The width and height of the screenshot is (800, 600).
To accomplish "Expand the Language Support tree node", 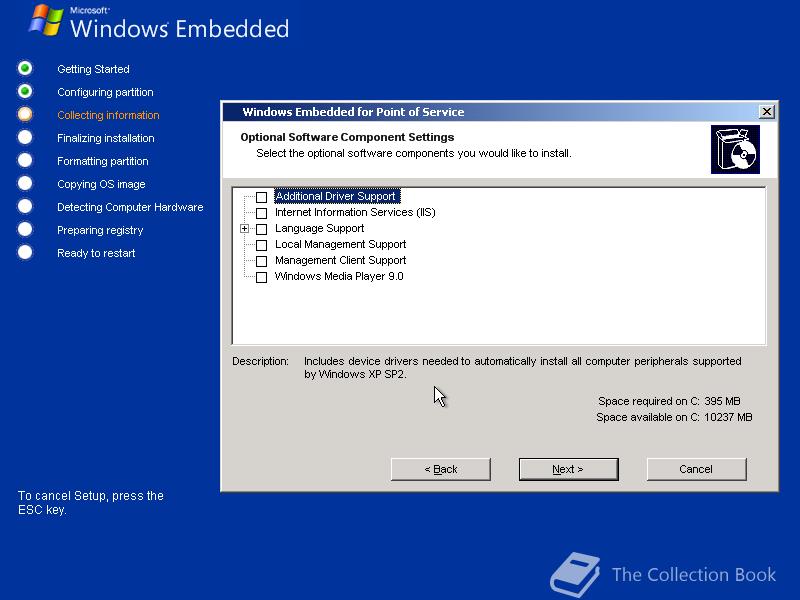I will coord(244,229).
